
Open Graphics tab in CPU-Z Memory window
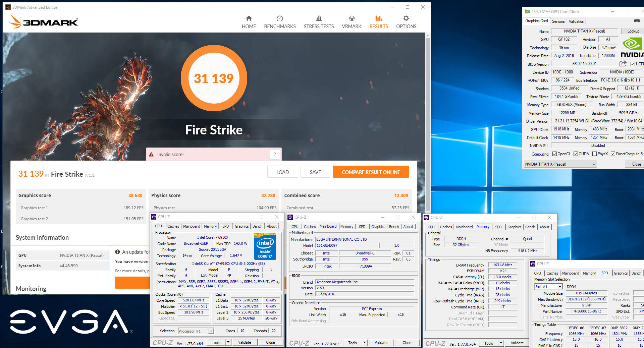pos(514,227)
